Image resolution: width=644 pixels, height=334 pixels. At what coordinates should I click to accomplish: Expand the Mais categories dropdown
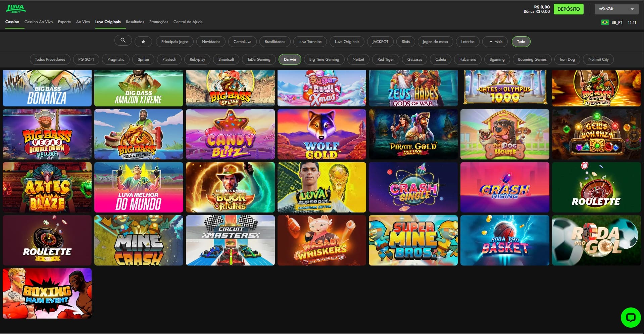point(496,42)
